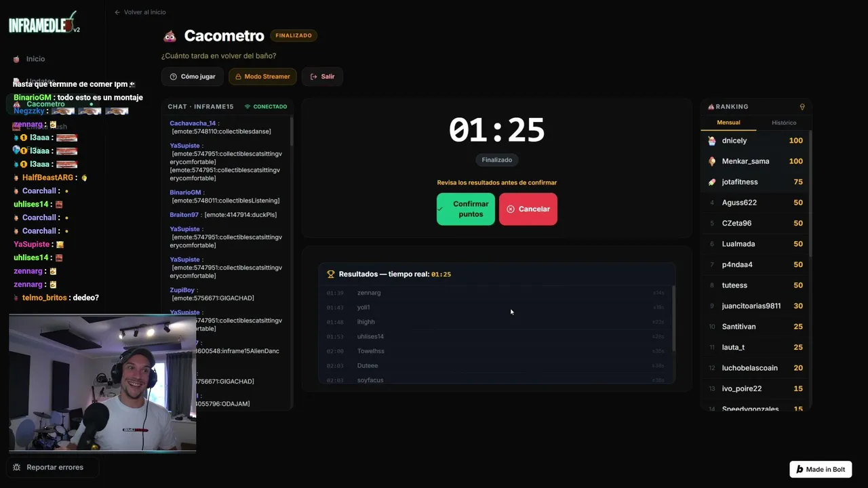Click the streamer webcam feed
The width and height of the screenshot is (868, 488).
(102, 383)
